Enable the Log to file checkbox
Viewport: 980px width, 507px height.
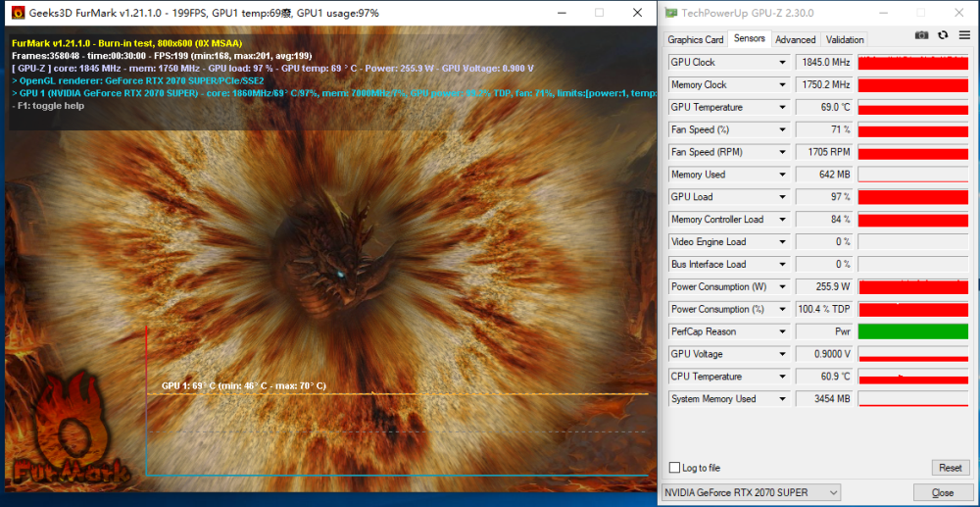pyautogui.click(x=674, y=468)
